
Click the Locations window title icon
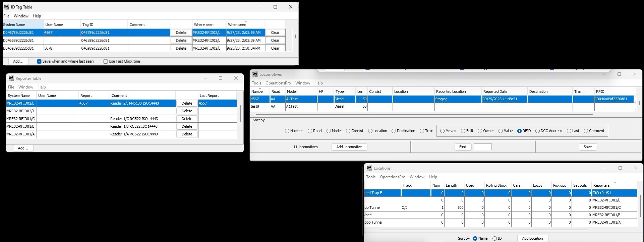pos(369,168)
